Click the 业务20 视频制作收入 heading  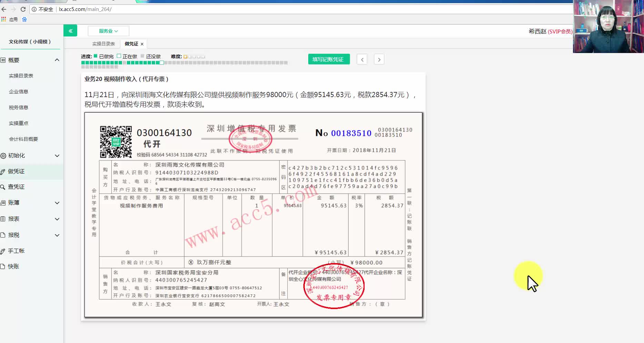pos(126,79)
